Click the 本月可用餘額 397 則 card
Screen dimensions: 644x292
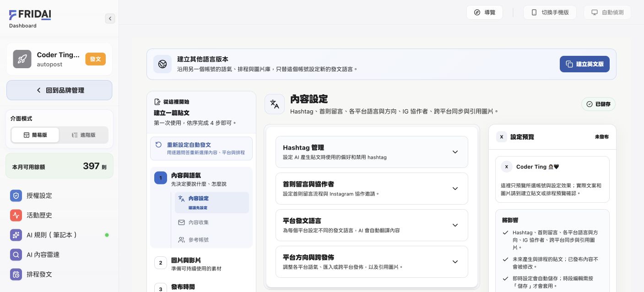[60, 166]
